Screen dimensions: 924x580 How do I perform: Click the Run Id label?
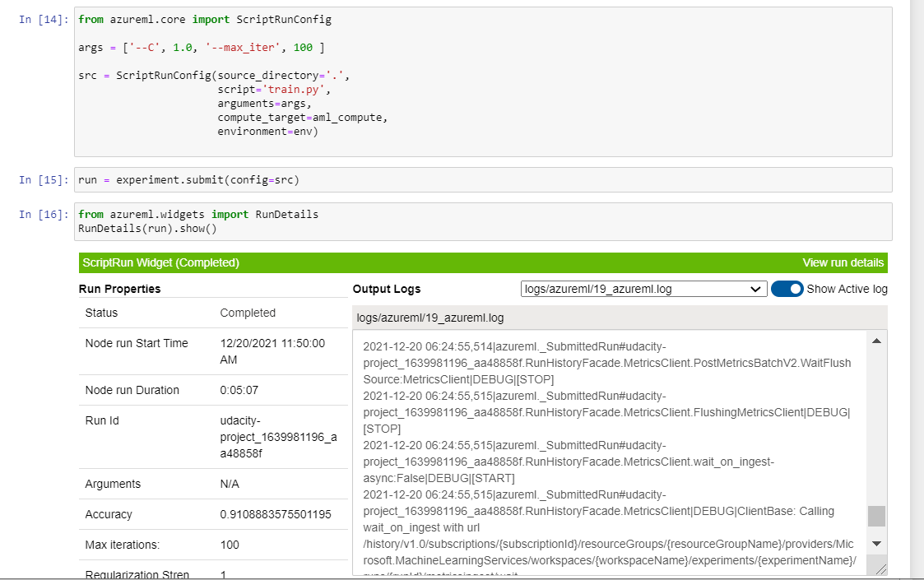102,420
